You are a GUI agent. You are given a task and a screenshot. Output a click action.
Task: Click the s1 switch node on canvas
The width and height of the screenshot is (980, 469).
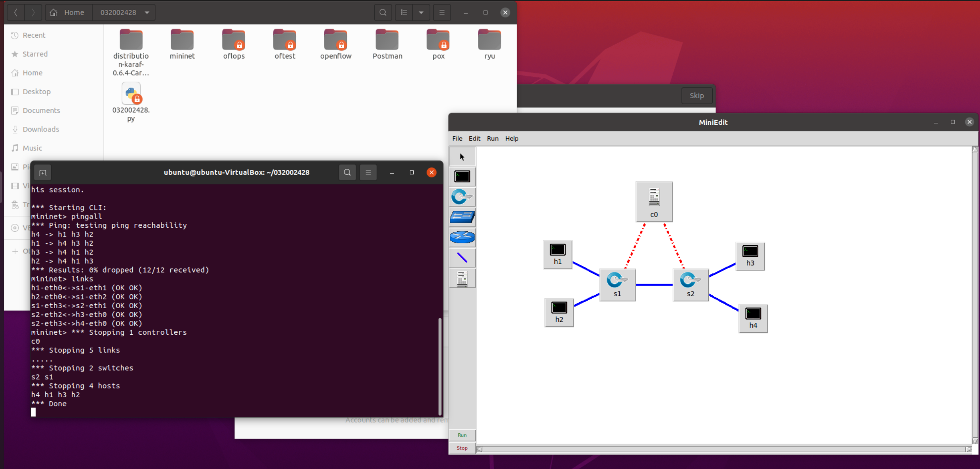[x=617, y=285]
